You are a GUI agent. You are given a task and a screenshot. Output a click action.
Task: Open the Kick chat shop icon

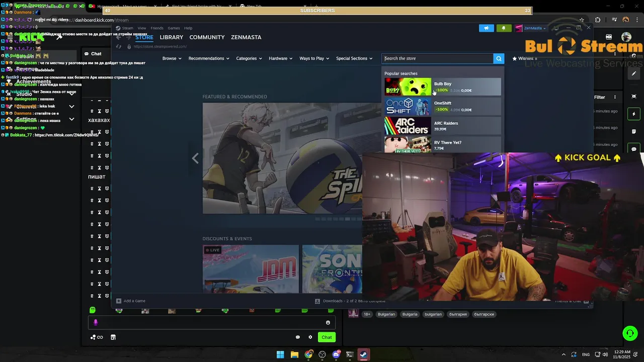point(113,337)
